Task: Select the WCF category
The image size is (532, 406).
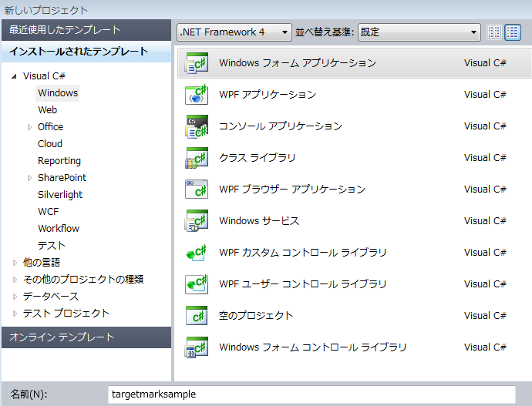Action: pos(48,211)
